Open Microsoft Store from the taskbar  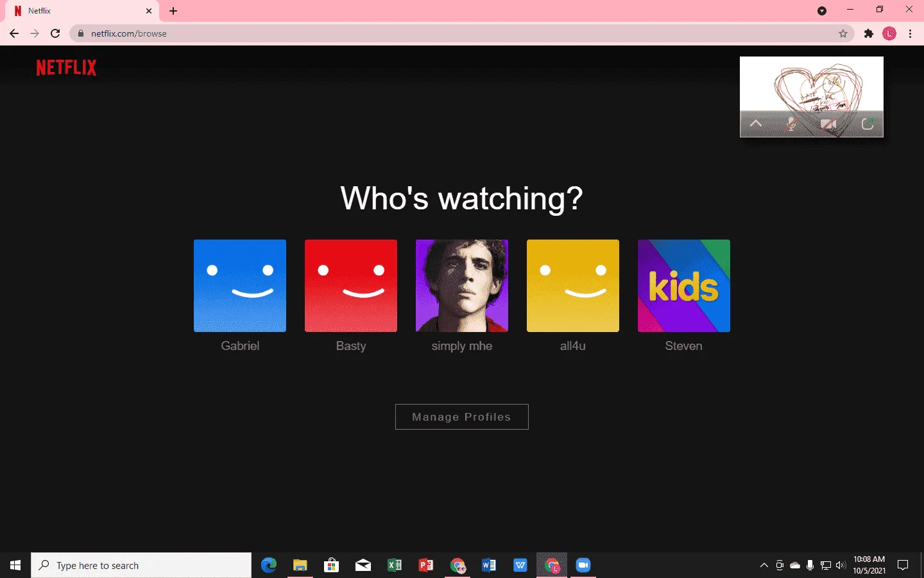332,565
